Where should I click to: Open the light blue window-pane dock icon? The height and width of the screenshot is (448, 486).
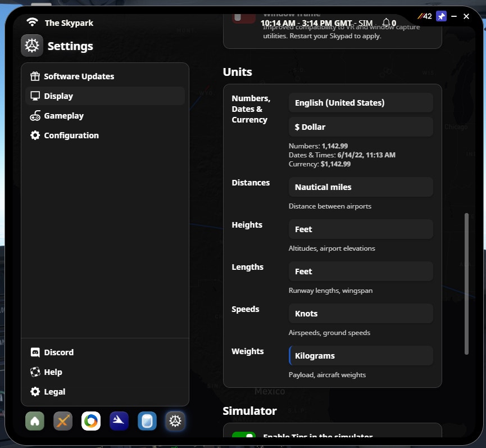click(x=147, y=421)
